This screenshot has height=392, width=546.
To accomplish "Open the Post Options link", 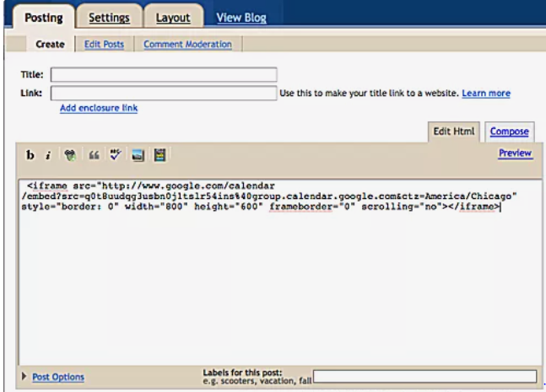I will tap(57, 377).
